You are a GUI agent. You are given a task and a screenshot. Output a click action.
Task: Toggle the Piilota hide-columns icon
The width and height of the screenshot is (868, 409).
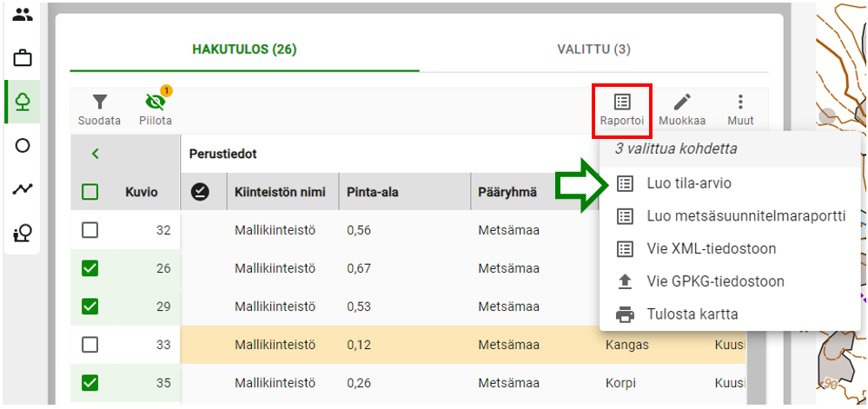pyautogui.click(x=156, y=109)
